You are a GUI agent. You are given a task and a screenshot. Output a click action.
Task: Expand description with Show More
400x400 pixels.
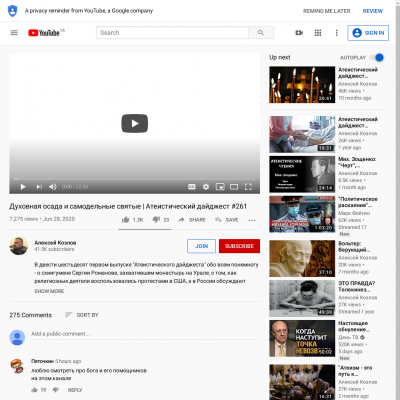click(49, 291)
